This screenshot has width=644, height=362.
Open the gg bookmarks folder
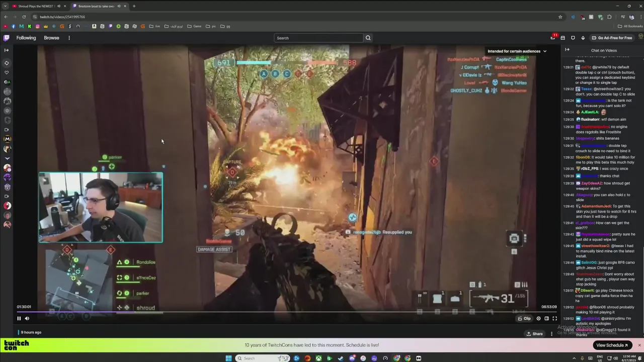click(225, 26)
